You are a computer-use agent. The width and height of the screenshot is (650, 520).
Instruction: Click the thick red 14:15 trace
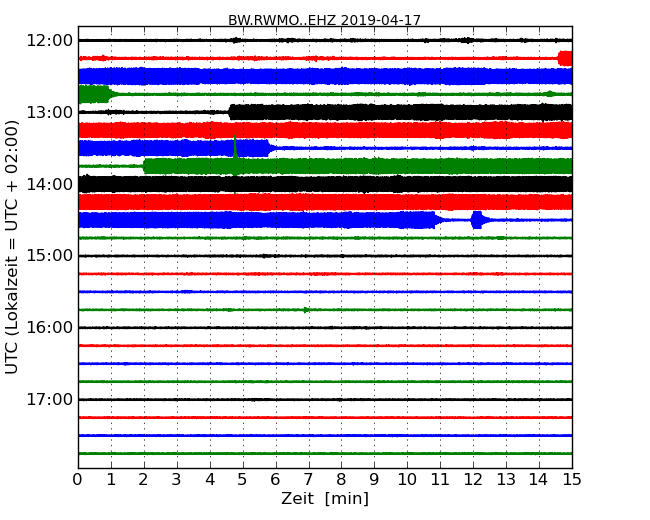[325, 202]
